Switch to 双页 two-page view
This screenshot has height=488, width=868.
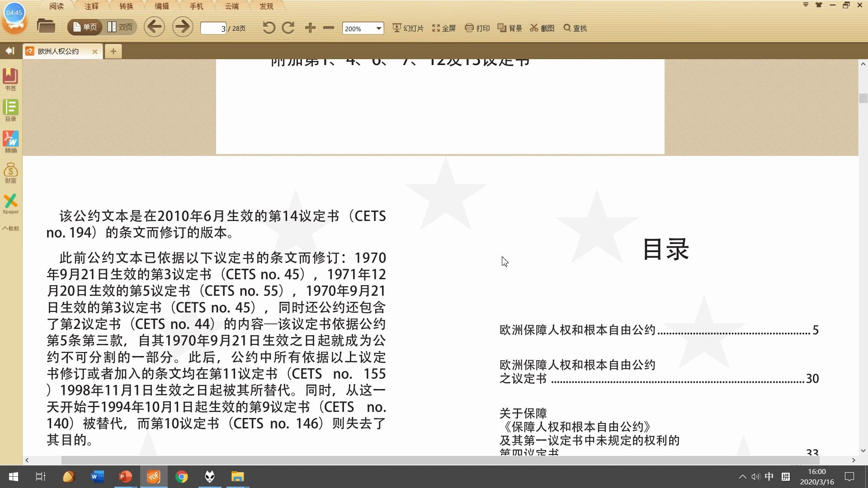pos(121,26)
